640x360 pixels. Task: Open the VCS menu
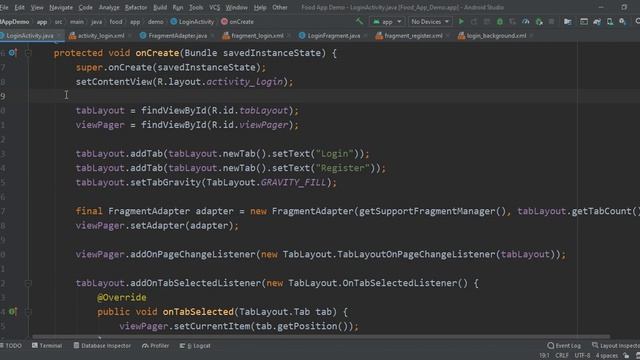tap(214, 7)
